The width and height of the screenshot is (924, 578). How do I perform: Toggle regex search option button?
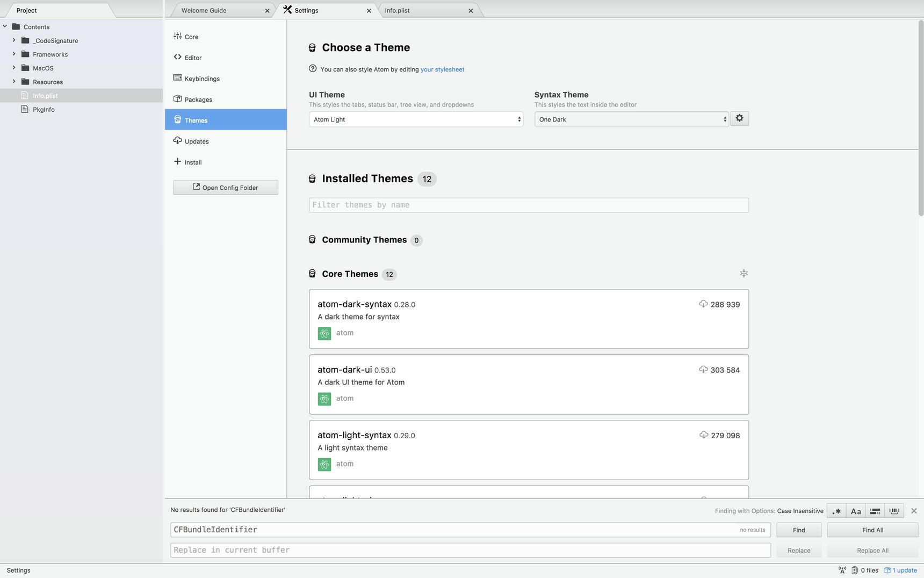click(836, 511)
